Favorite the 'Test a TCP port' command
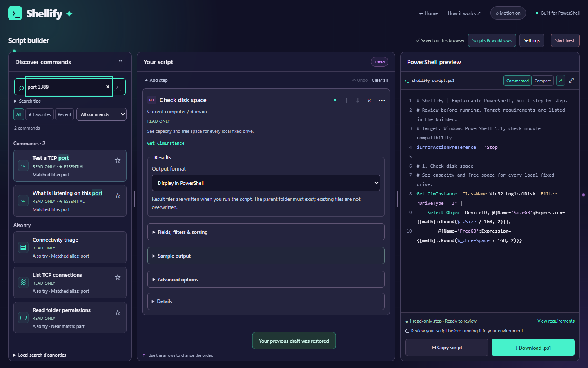The image size is (588, 368). click(x=118, y=160)
